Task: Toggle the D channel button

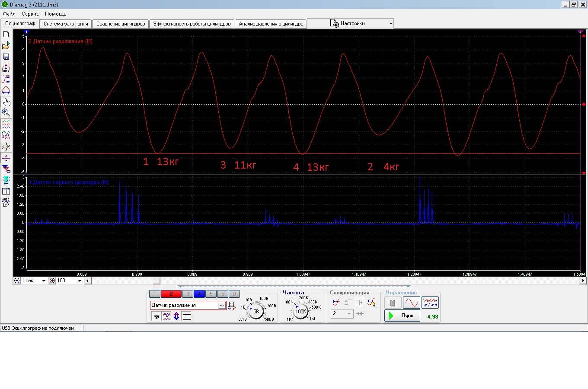Action: tap(234, 294)
